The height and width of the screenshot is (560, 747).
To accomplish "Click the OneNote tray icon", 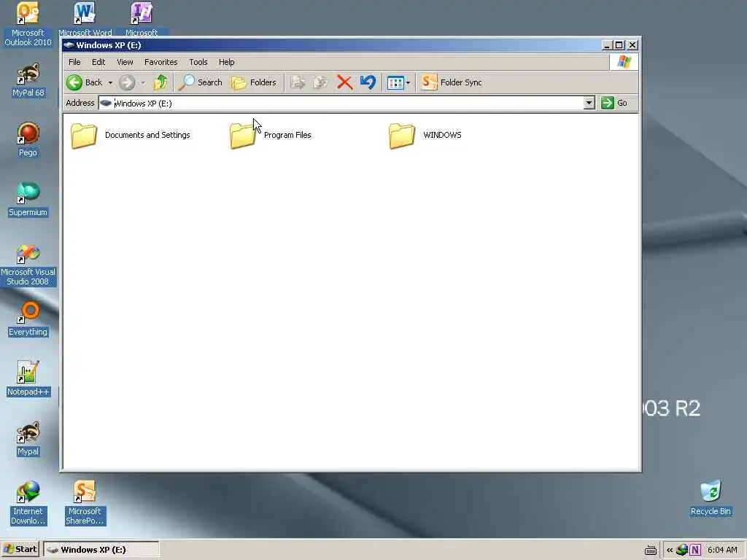I will (x=695, y=550).
